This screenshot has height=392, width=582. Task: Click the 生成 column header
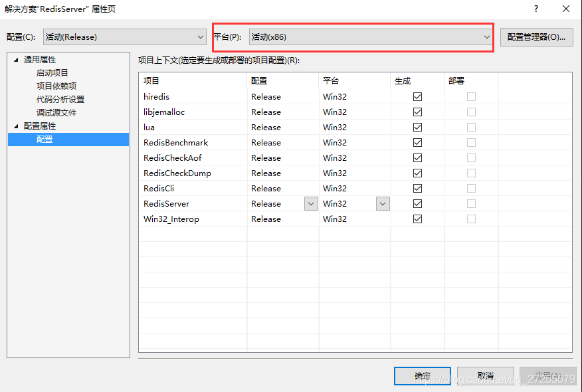(417, 81)
